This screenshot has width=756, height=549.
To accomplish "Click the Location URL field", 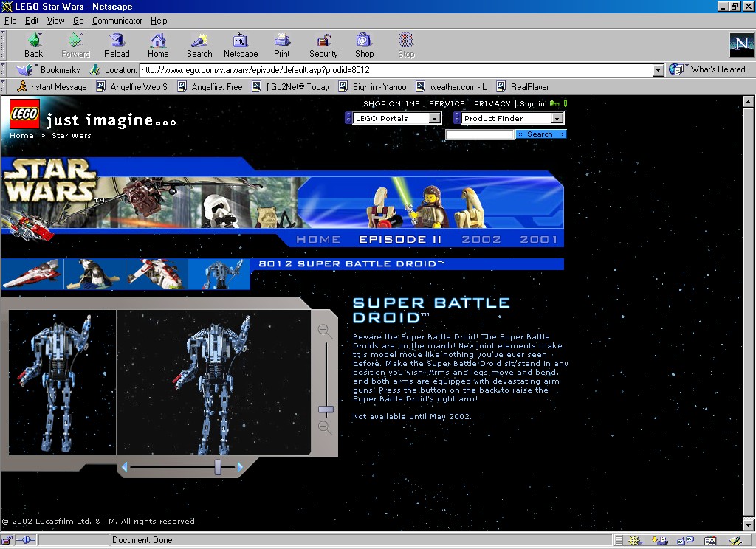I will click(396, 70).
